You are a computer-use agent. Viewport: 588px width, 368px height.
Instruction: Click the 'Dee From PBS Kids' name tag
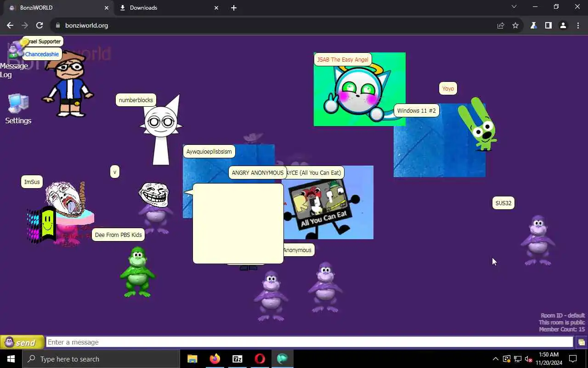[119, 235]
